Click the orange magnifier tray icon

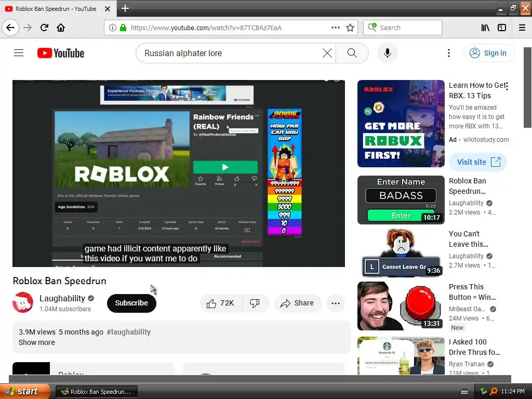[494, 391]
